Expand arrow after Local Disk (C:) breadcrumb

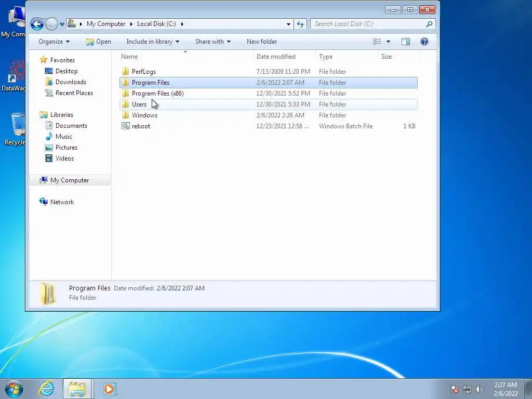click(182, 24)
